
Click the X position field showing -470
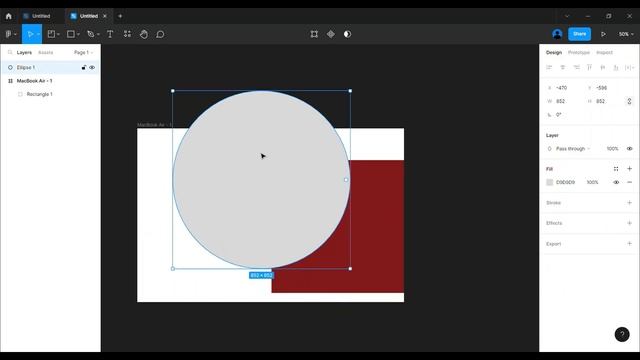(x=563, y=88)
